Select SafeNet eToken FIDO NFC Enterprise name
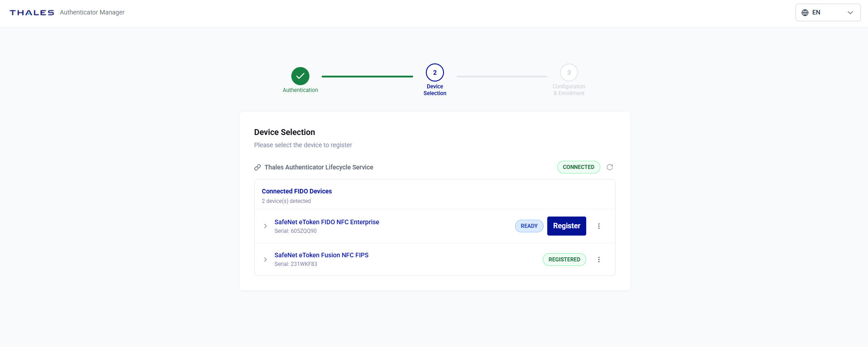This screenshot has width=868, height=347. [327, 222]
